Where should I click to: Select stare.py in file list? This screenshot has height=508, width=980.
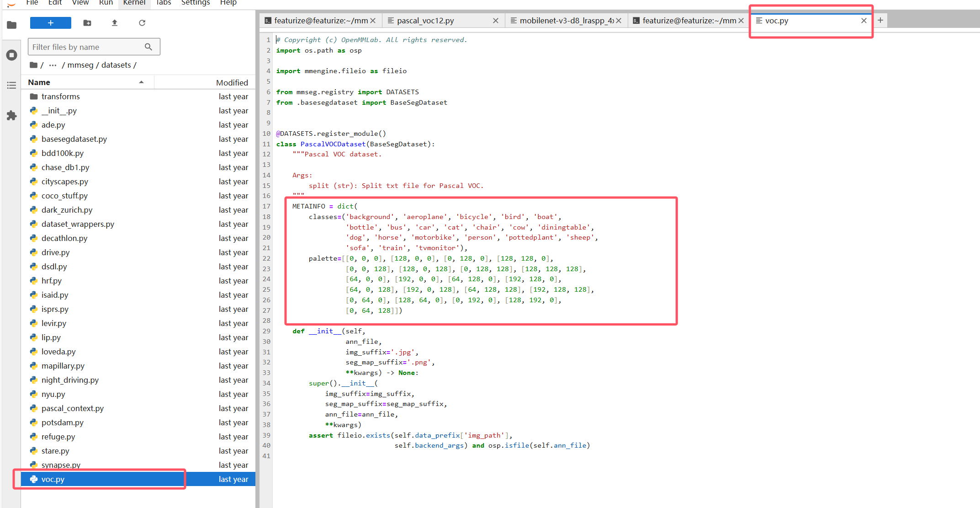tap(138, 451)
